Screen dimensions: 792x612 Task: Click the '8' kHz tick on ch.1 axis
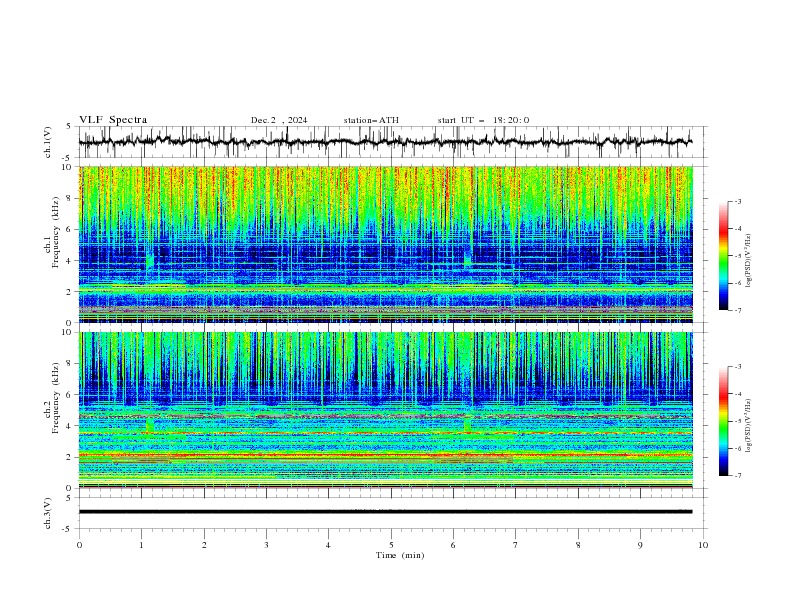click(x=71, y=198)
